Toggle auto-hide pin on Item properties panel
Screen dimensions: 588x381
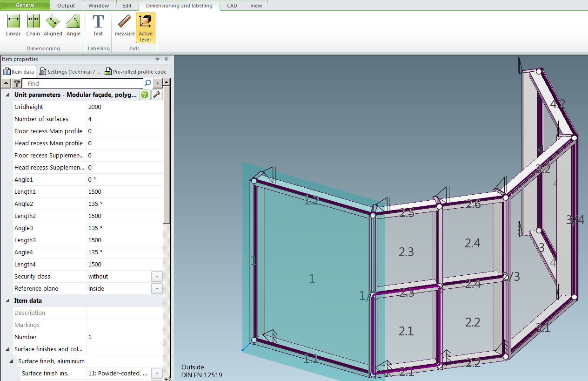pos(167,59)
